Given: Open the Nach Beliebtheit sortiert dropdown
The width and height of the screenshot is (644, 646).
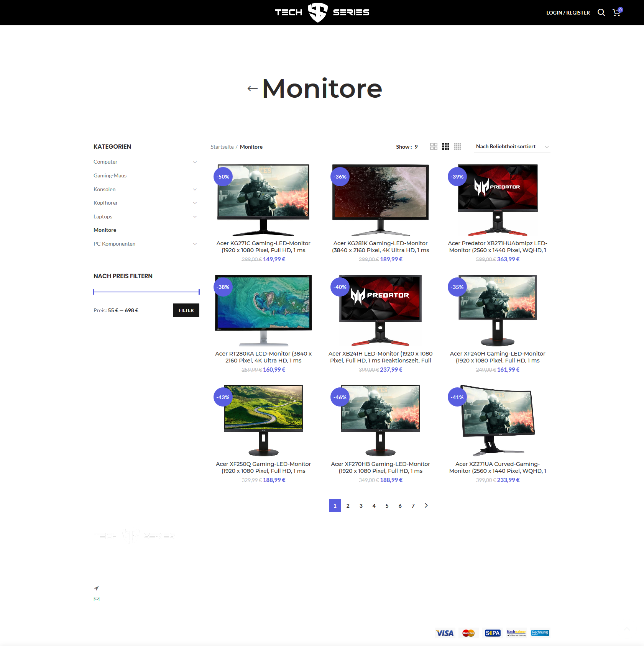Looking at the screenshot, I should click(x=512, y=147).
